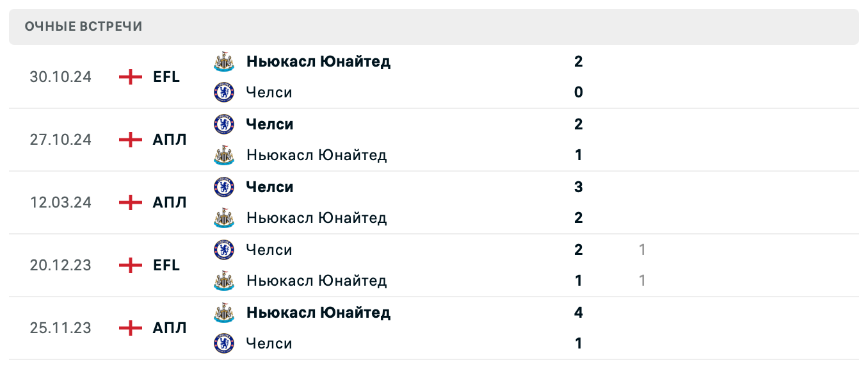Click Chelsea crest in 20.12.23 match
Image resolution: width=868 pixels, height=369 pixels.
pyautogui.click(x=223, y=250)
